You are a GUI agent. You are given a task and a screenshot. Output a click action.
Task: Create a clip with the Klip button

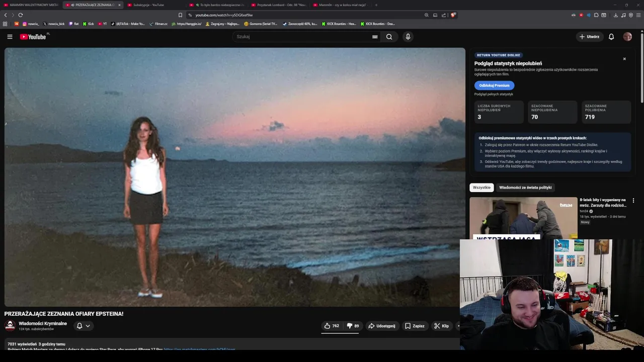[x=441, y=326]
